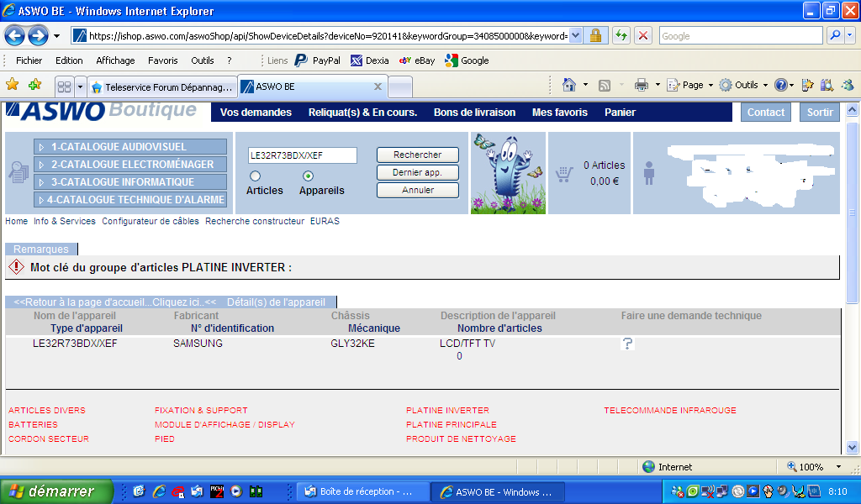Open the recent pages dropdown beside the forward arrow

[x=56, y=36]
